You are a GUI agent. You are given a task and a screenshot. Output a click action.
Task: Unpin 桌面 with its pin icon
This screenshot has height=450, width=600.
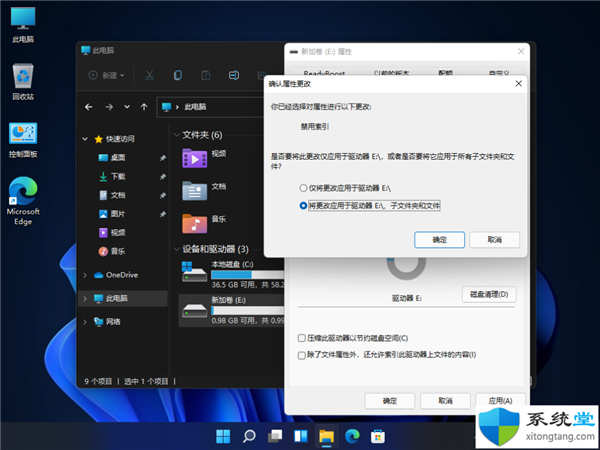tap(163, 158)
